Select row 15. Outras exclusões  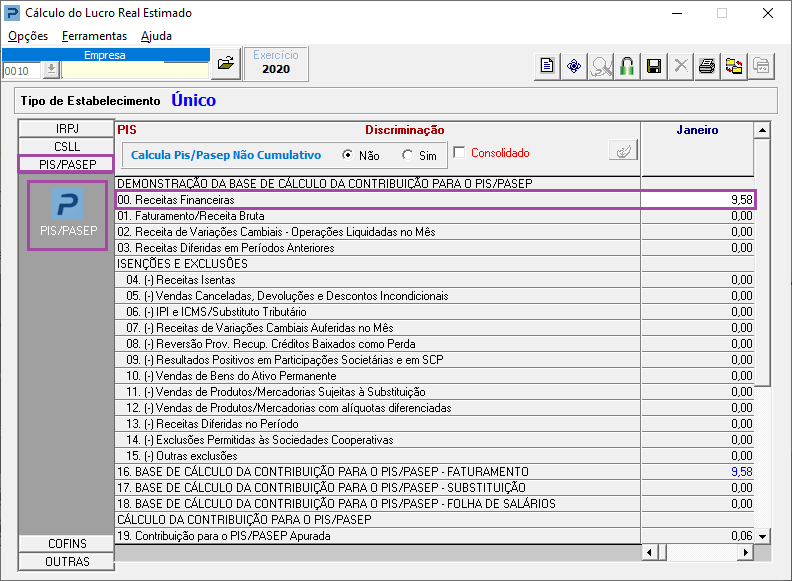pos(378,456)
